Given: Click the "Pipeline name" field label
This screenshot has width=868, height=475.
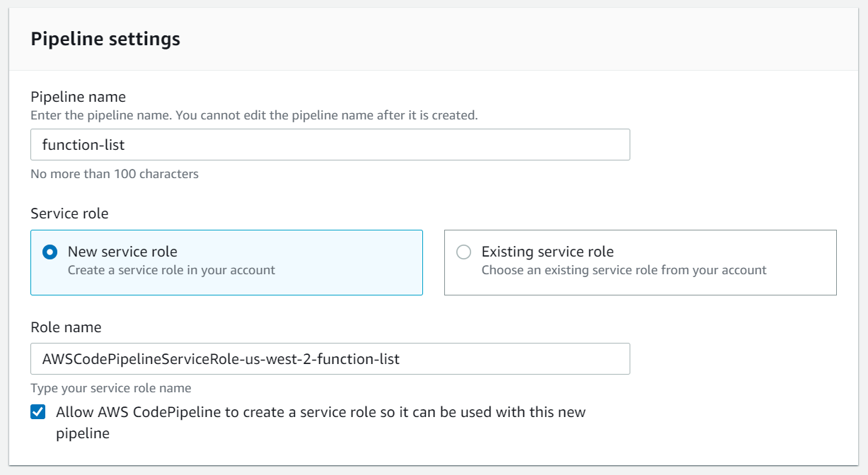Looking at the screenshot, I should click(x=78, y=97).
